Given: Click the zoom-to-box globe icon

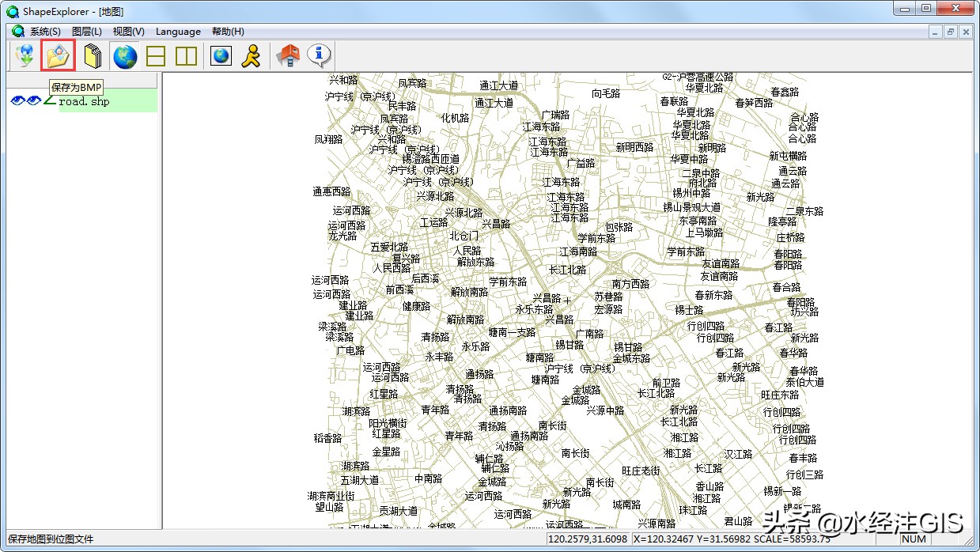Looking at the screenshot, I should click(x=220, y=55).
